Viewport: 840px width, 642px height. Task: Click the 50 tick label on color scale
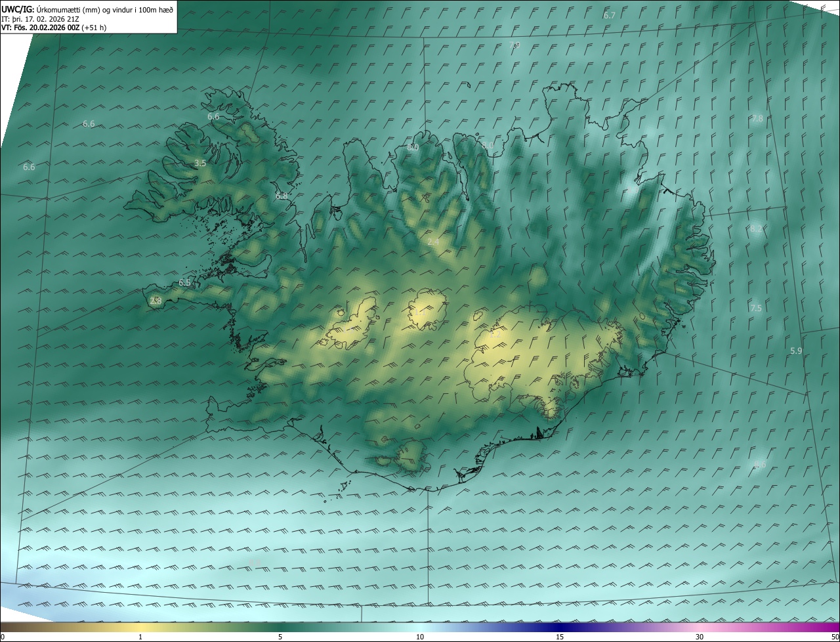pos(835,637)
